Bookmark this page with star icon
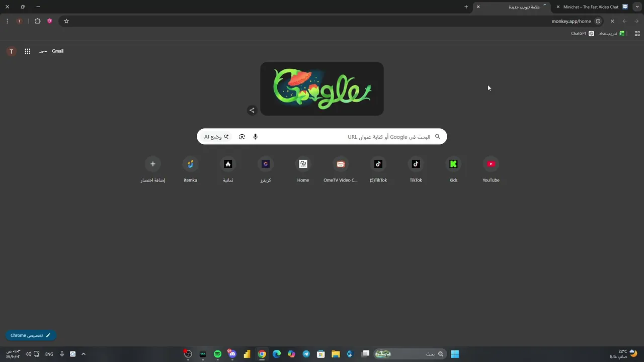This screenshot has height=362, width=644. point(66,21)
